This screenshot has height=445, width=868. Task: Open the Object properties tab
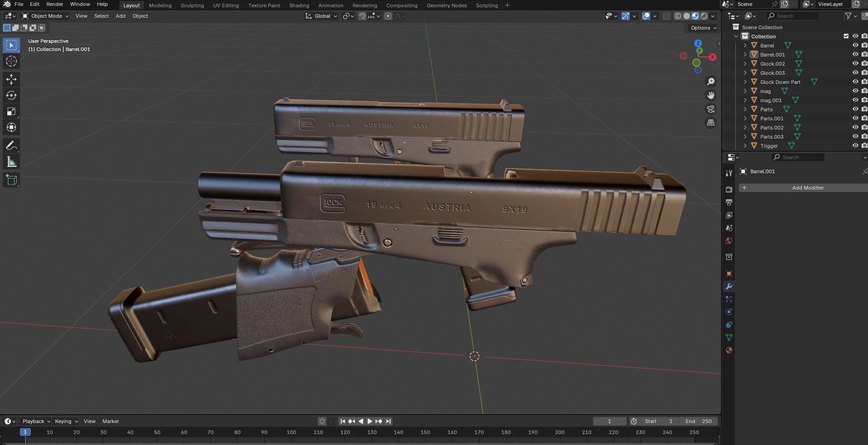(x=729, y=274)
